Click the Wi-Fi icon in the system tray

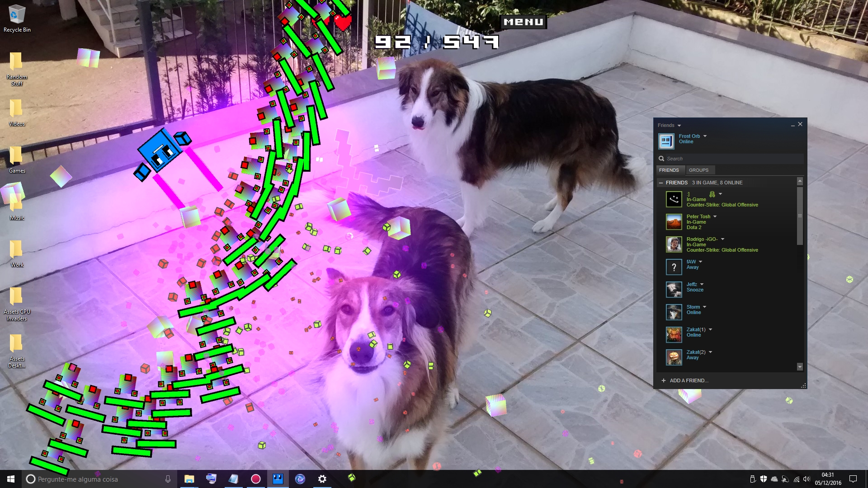[797, 479]
